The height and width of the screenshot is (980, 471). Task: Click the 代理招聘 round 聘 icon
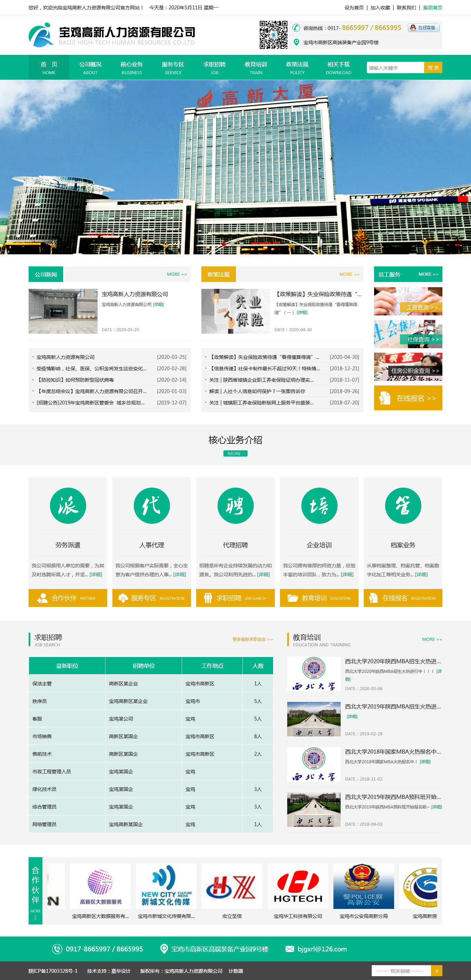coord(235,506)
